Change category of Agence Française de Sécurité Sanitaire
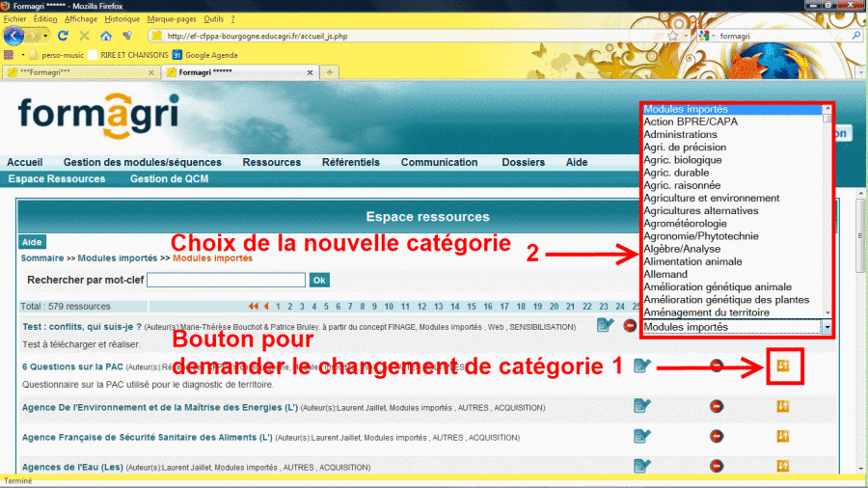Image resolution: width=868 pixels, height=488 pixels. click(x=783, y=437)
